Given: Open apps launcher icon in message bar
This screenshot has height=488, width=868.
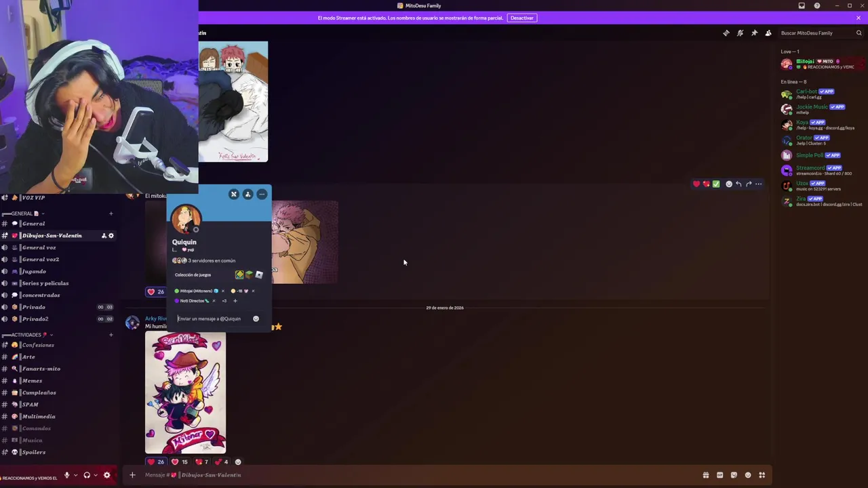Looking at the screenshot, I should tap(762, 475).
